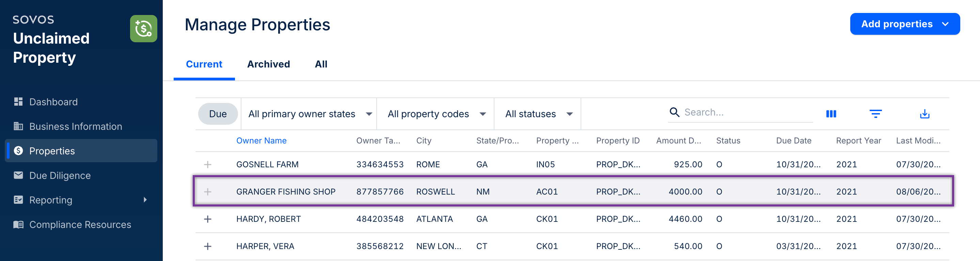Switch to the All tab

click(x=321, y=64)
